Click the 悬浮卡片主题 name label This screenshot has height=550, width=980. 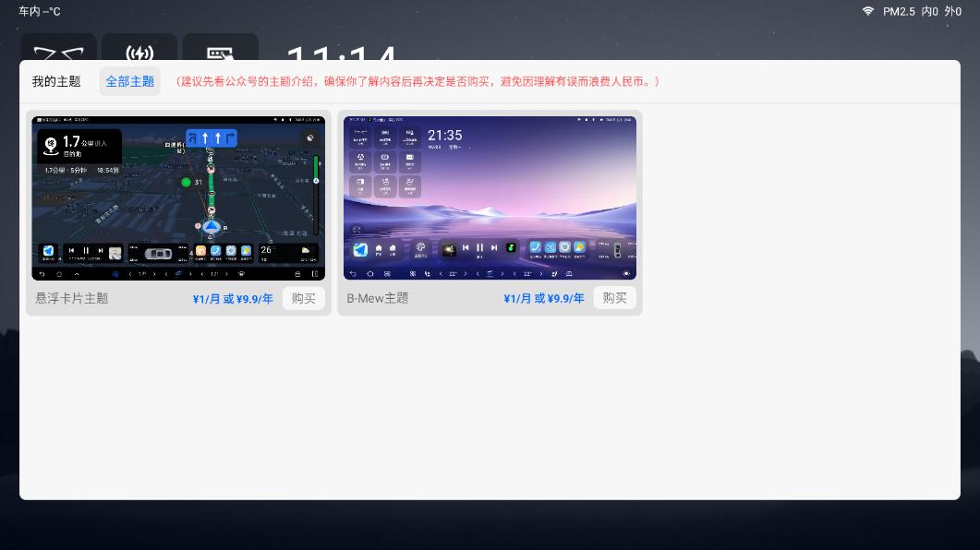click(72, 298)
